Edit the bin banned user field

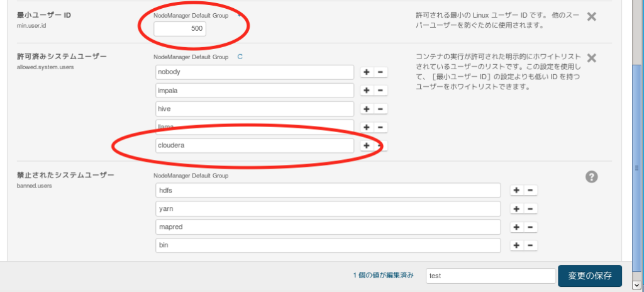click(x=328, y=245)
